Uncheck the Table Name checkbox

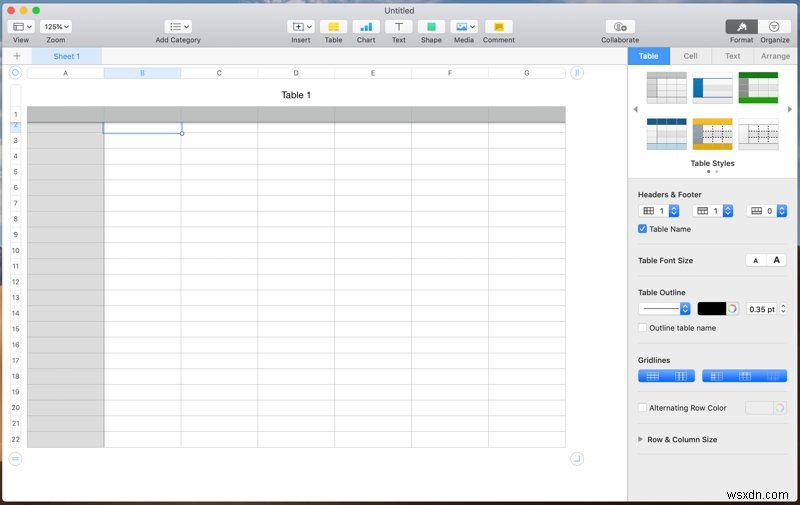point(642,229)
